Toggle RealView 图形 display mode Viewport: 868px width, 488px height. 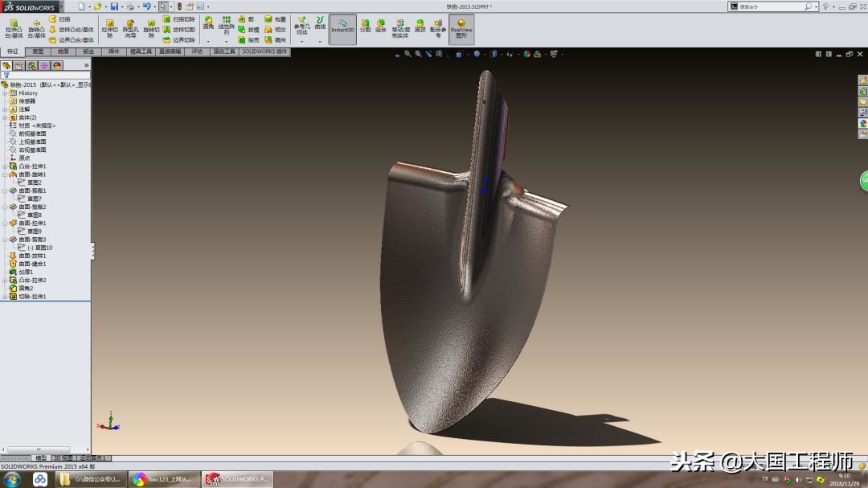[x=461, y=29]
